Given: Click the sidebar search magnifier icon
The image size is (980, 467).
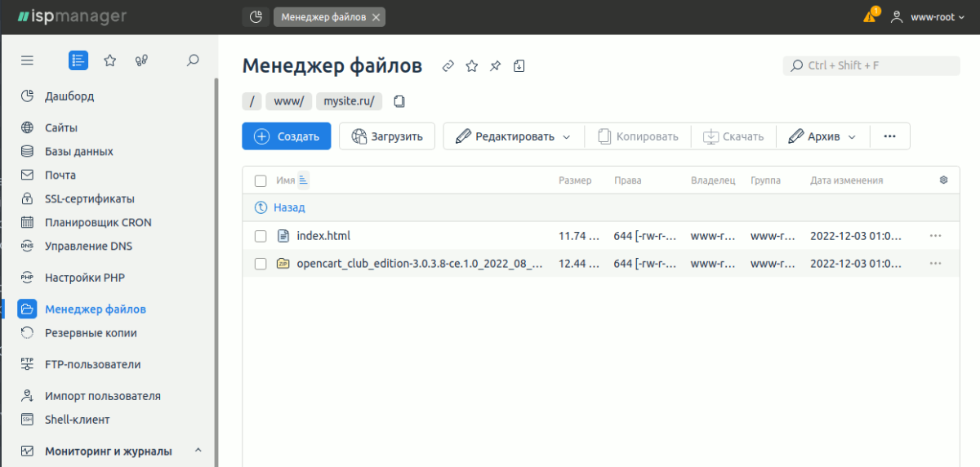Looking at the screenshot, I should [x=193, y=60].
